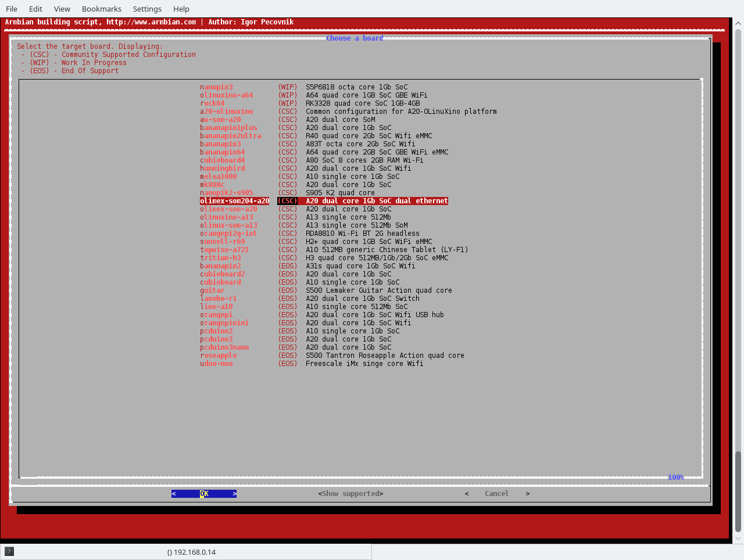Choose the cubieboard A10 entry
This screenshot has width=744, height=560.
(300, 282)
